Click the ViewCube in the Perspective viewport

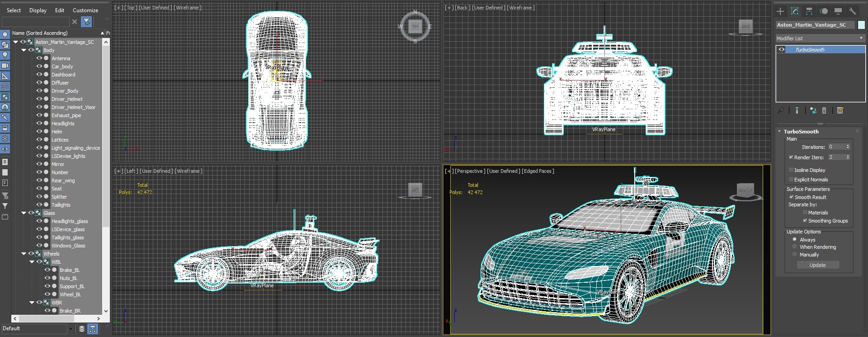pos(746,192)
